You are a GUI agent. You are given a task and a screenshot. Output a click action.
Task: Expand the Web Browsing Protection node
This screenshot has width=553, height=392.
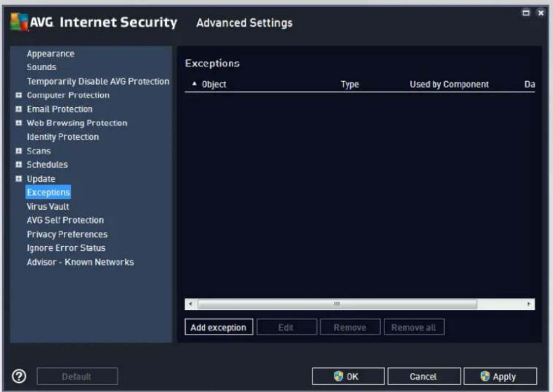(x=19, y=123)
